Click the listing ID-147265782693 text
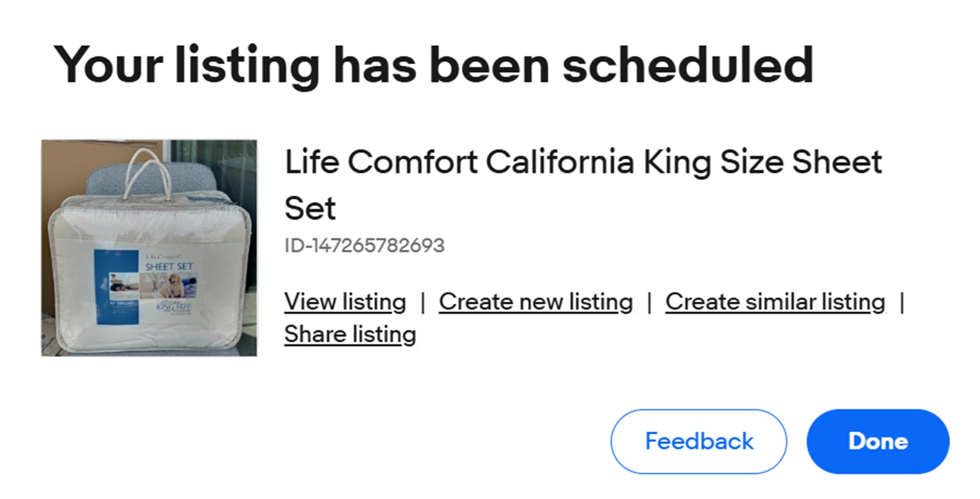This screenshot has width=980, height=499. coord(364,245)
